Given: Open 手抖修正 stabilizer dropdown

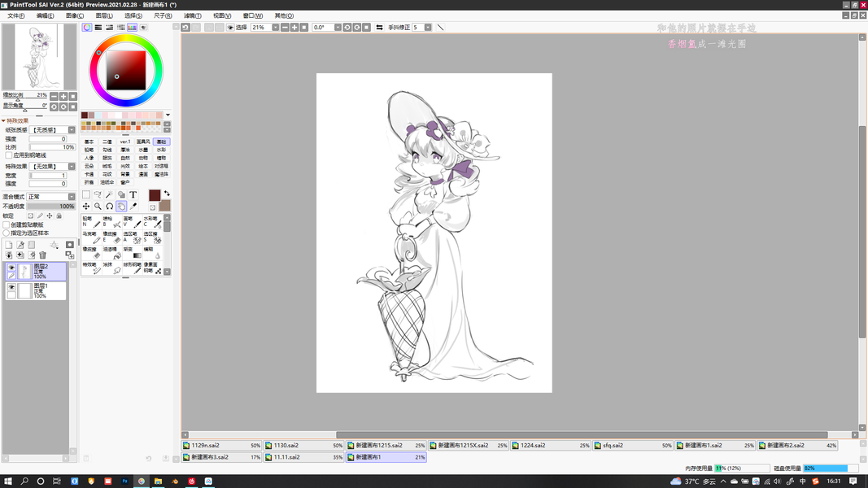Looking at the screenshot, I should point(428,27).
